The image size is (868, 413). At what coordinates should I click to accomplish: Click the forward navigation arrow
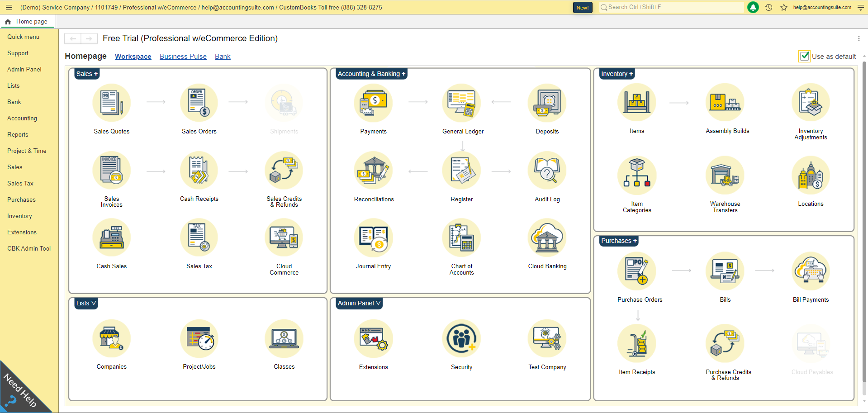[89, 38]
